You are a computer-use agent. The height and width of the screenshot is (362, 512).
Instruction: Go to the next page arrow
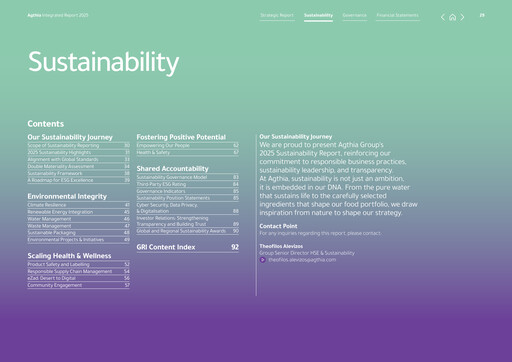462,17
